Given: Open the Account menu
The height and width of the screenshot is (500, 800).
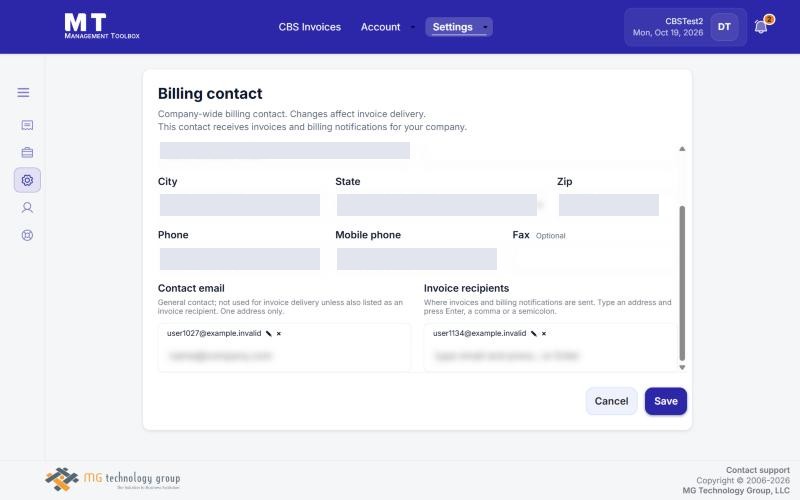Looking at the screenshot, I should tap(380, 27).
